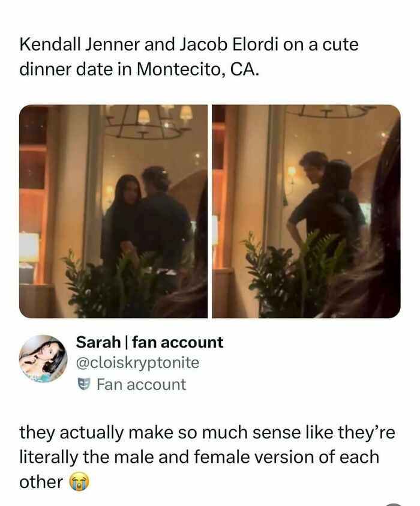Click the long-haired woman in left photo
The width and height of the screenshot is (420, 506).
[x=122, y=220]
